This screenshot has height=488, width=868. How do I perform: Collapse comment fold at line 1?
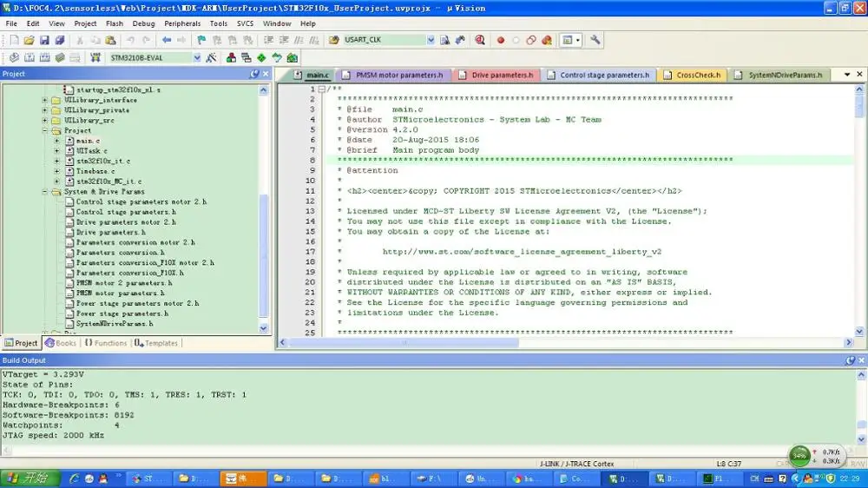322,89
